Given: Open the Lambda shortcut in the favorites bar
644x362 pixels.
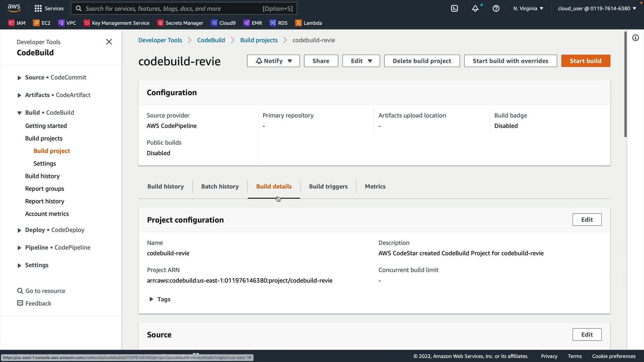Looking at the screenshot, I should 309,23.
